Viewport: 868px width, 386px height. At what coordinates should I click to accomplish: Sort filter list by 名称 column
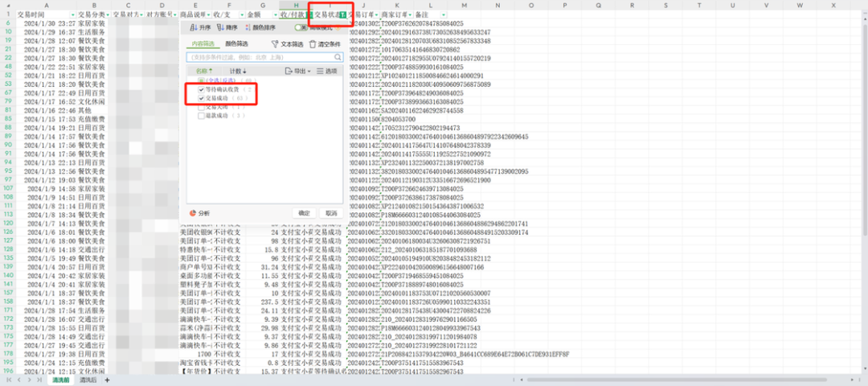[x=203, y=71]
